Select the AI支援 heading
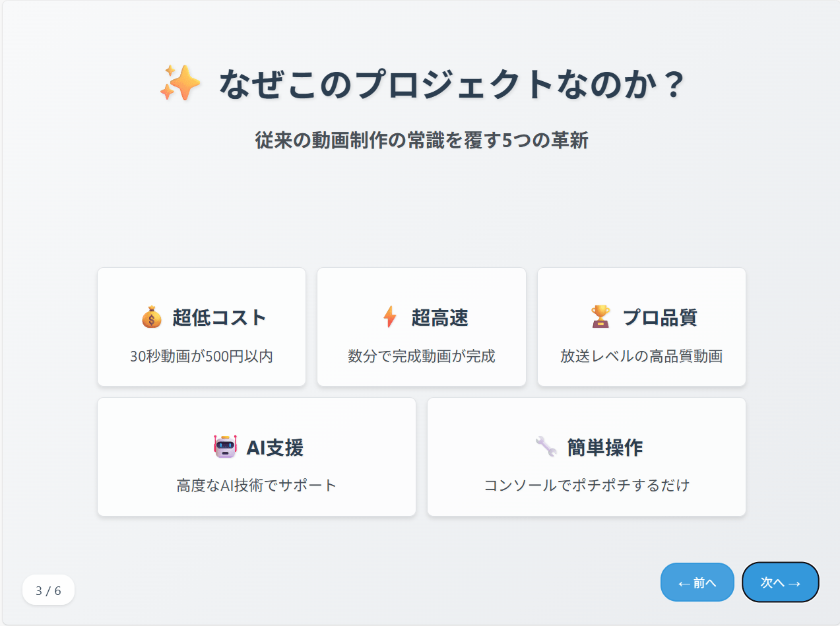 point(275,447)
